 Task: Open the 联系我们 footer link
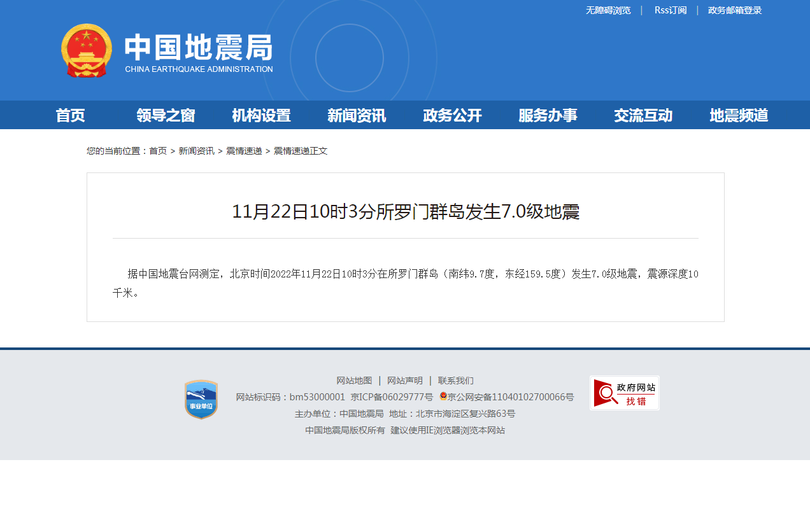click(455, 381)
